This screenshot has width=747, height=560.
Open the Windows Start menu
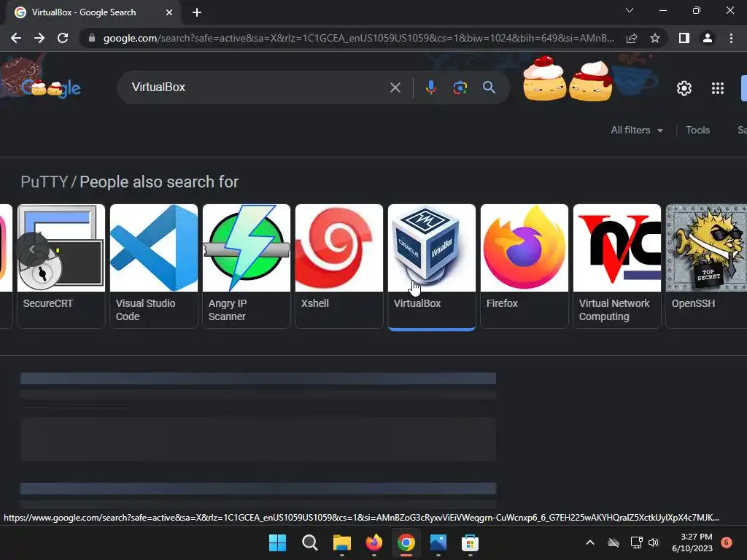[277, 542]
